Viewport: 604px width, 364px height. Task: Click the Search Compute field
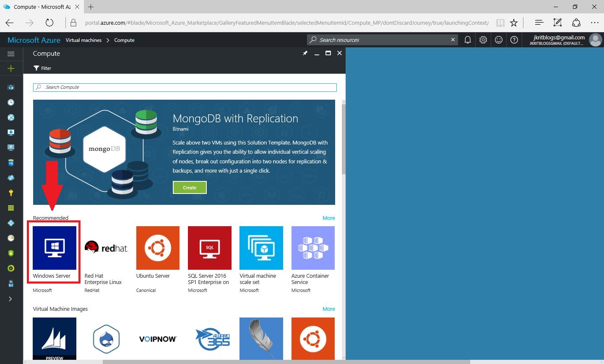pyautogui.click(x=185, y=87)
